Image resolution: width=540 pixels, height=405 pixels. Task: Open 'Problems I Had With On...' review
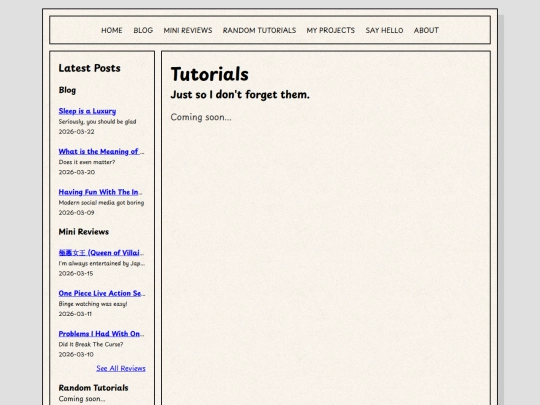tap(101, 334)
